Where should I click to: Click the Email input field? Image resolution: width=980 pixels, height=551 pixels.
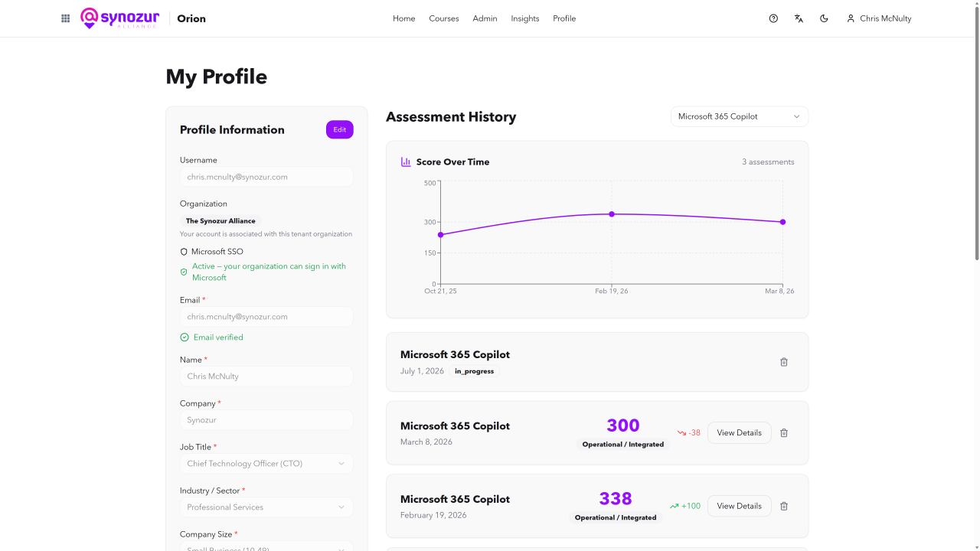click(x=266, y=317)
